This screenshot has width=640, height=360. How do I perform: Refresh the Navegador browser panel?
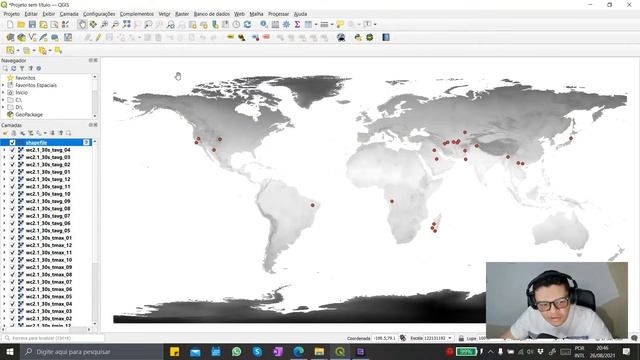click(x=13, y=69)
